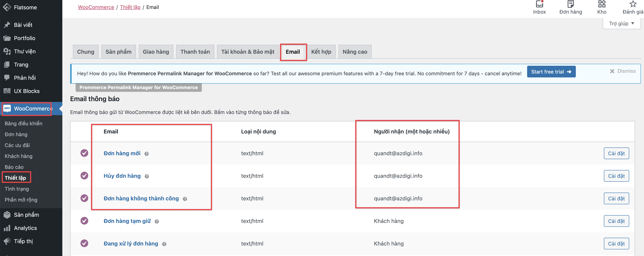Open the Đánh giá star icon
Image resolution: width=644 pixels, height=256 pixels.
(x=633, y=4)
